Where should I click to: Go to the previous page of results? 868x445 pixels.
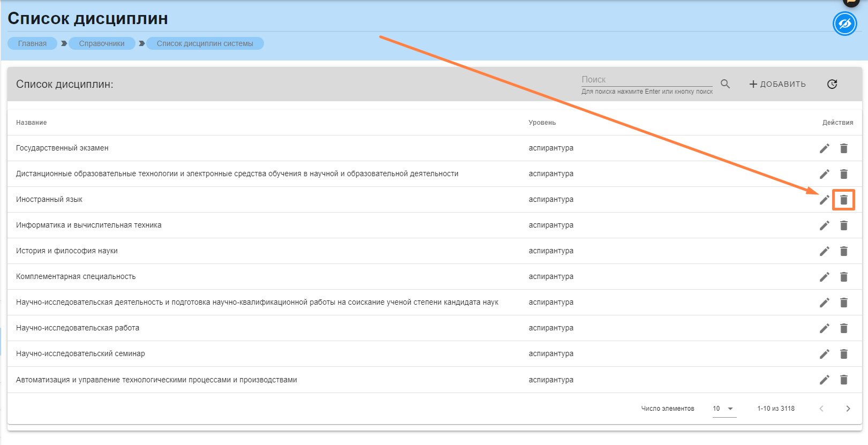pos(821,409)
